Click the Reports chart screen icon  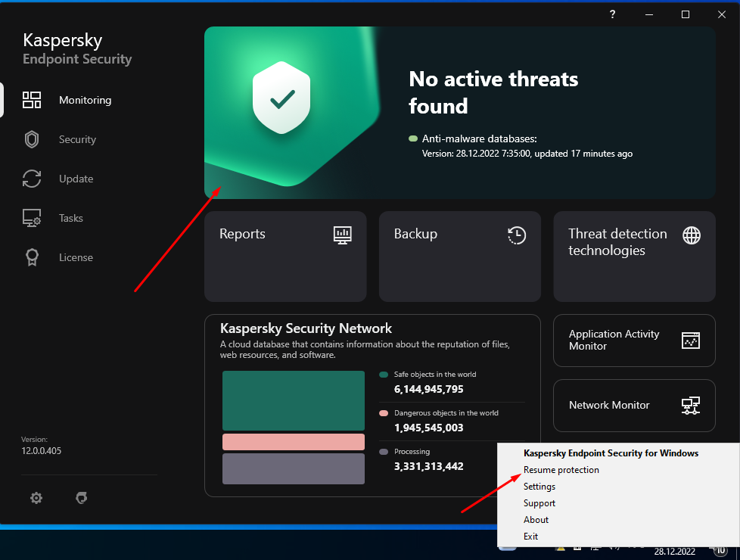342,235
